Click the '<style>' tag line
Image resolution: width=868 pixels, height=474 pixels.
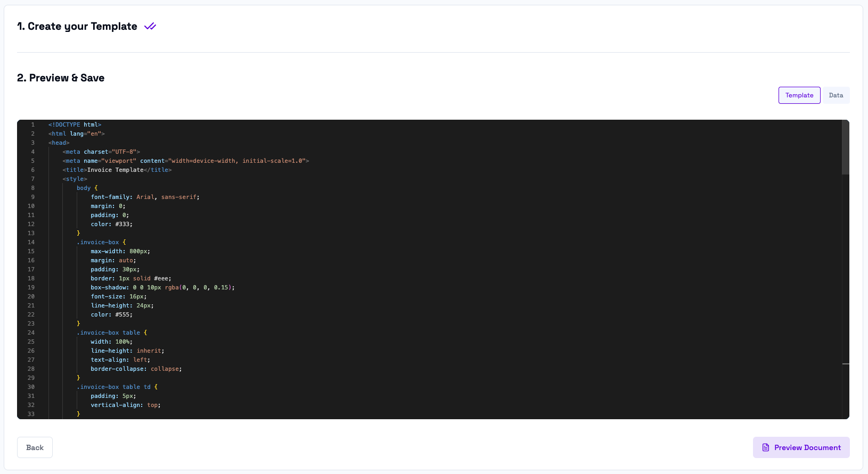tap(75, 179)
